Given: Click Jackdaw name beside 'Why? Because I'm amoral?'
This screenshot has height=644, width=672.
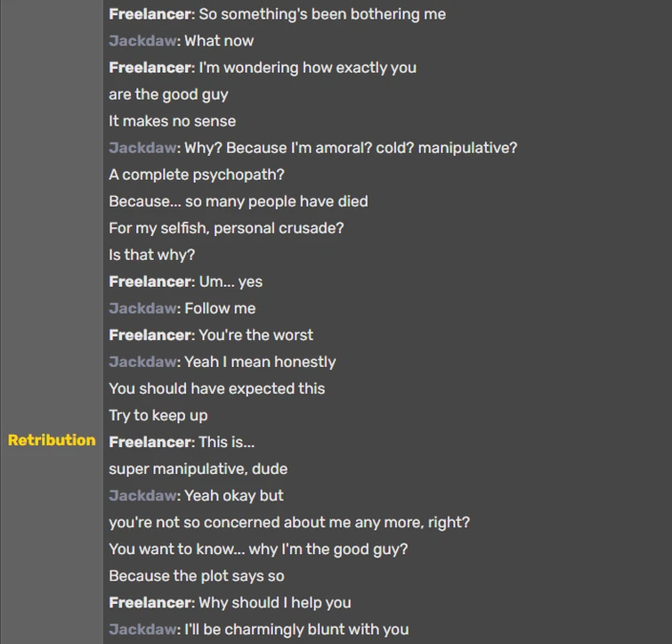Looking at the screenshot, I should pos(142,148).
